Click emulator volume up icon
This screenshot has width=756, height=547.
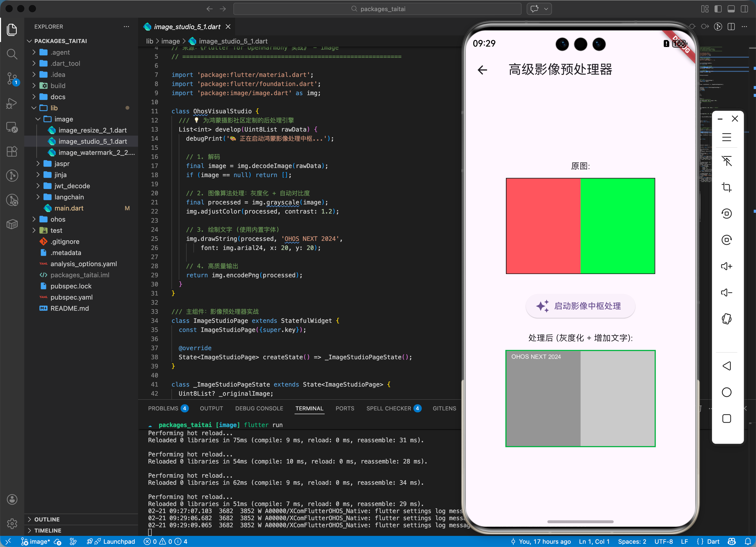pyautogui.click(x=726, y=266)
